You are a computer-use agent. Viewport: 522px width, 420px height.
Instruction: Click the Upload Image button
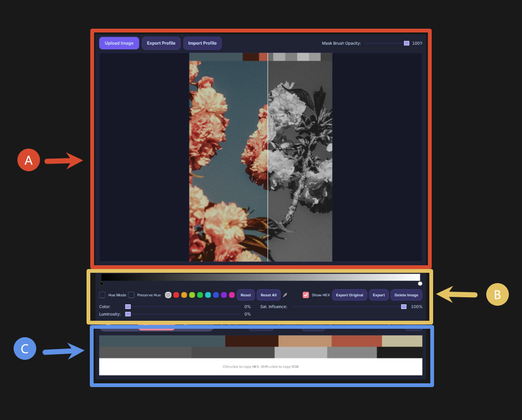pyautogui.click(x=119, y=43)
